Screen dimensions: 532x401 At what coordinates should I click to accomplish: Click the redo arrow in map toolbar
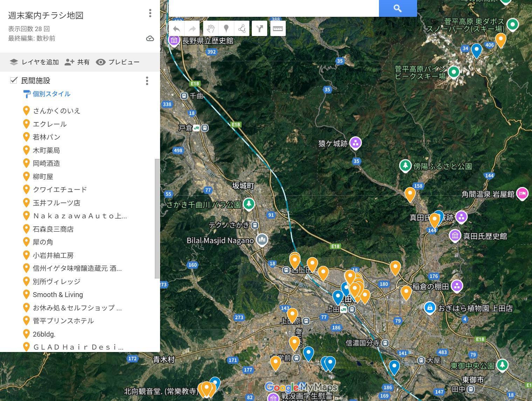(192, 29)
